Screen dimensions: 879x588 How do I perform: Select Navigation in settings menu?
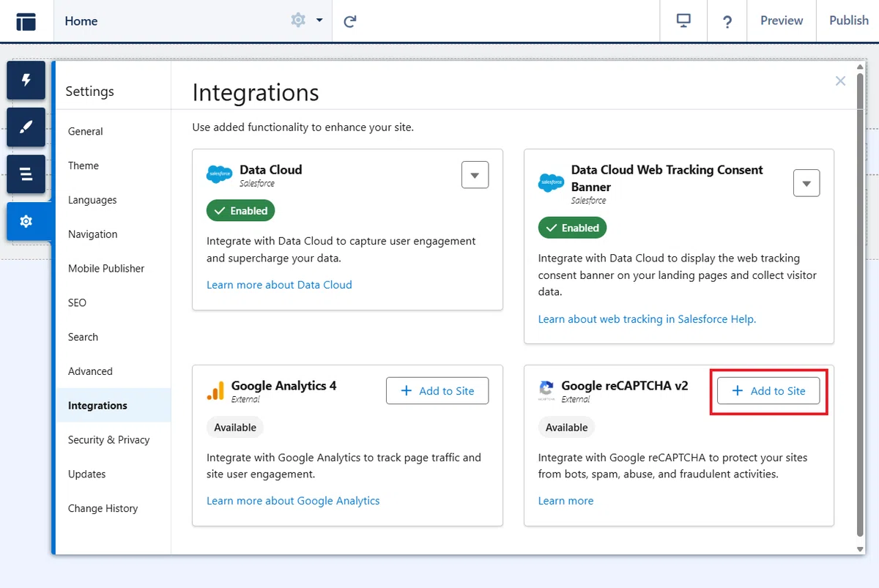[x=114, y=234]
